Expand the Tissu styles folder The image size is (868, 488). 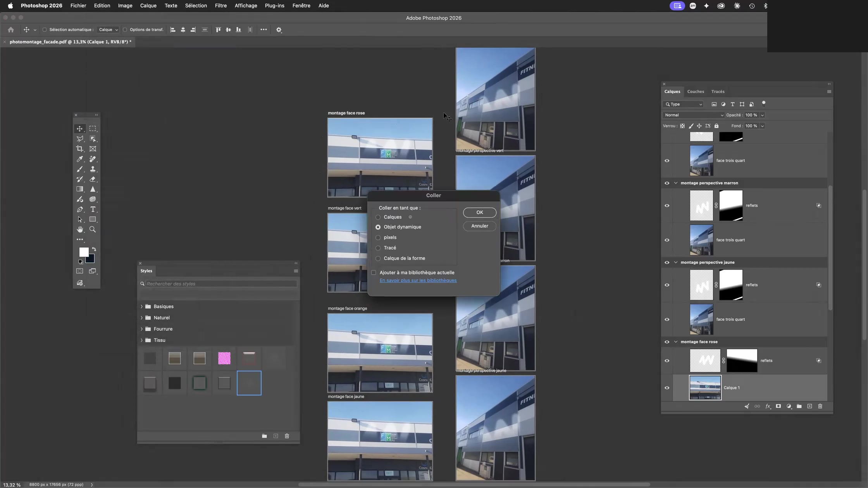141,340
